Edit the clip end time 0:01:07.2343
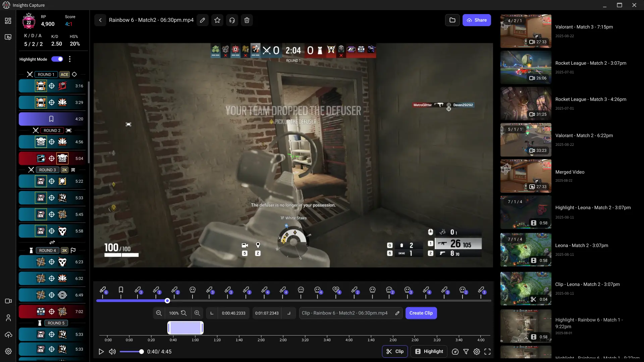 [x=267, y=313]
